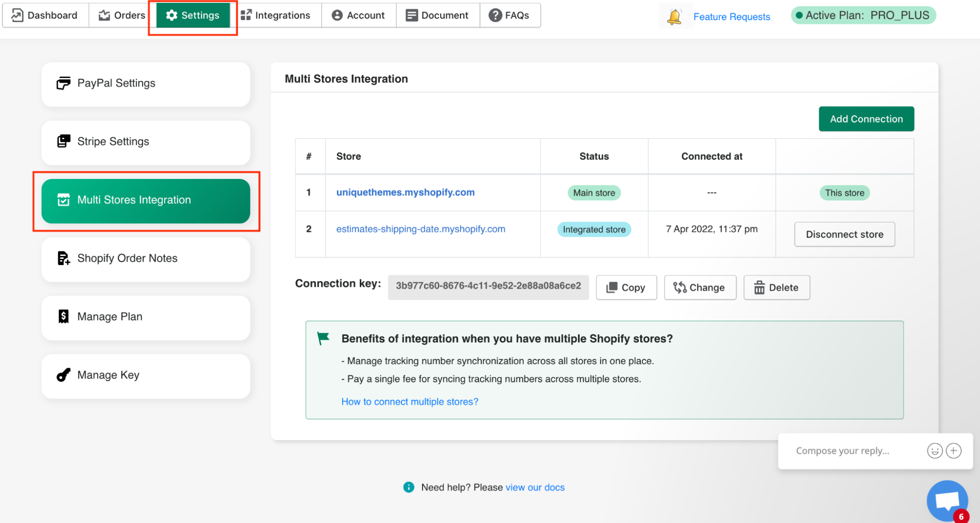Select the Orders package icon
Viewport: 980px width, 523px height.
tap(103, 15)
